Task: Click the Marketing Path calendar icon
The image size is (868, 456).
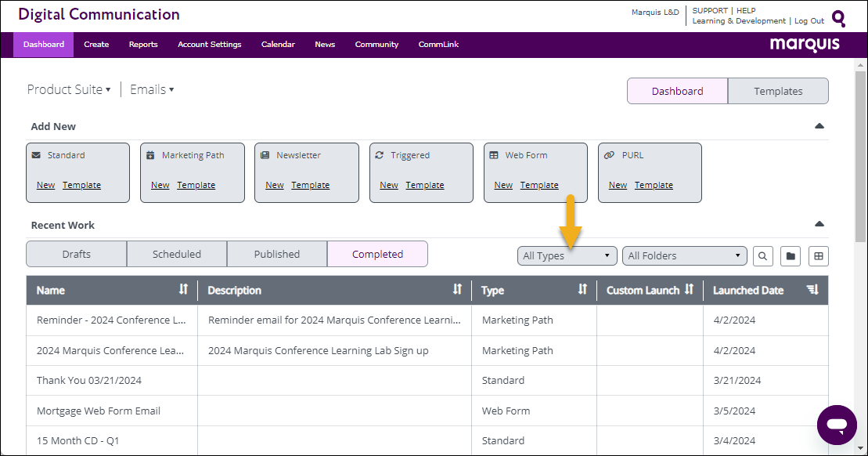Action: (x=150, y=155)
